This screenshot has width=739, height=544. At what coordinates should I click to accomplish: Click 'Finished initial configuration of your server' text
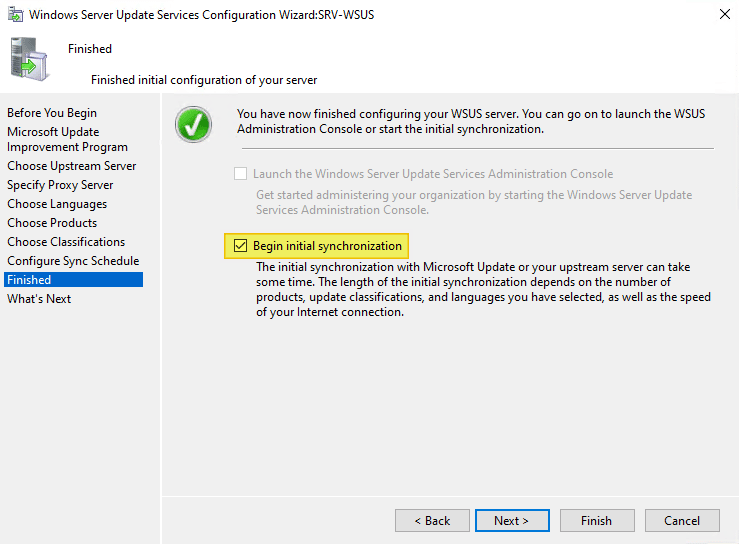pyautogui.click(x=204, y=80)
